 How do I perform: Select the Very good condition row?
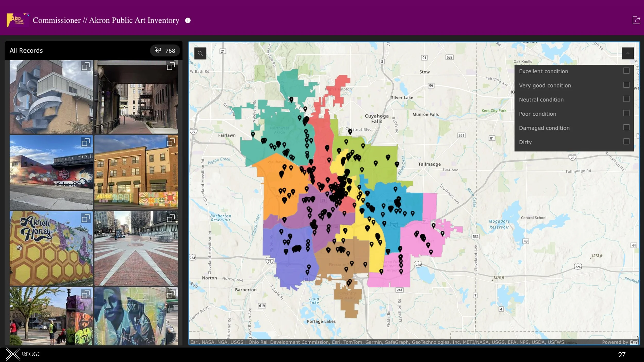click(545, 85)
